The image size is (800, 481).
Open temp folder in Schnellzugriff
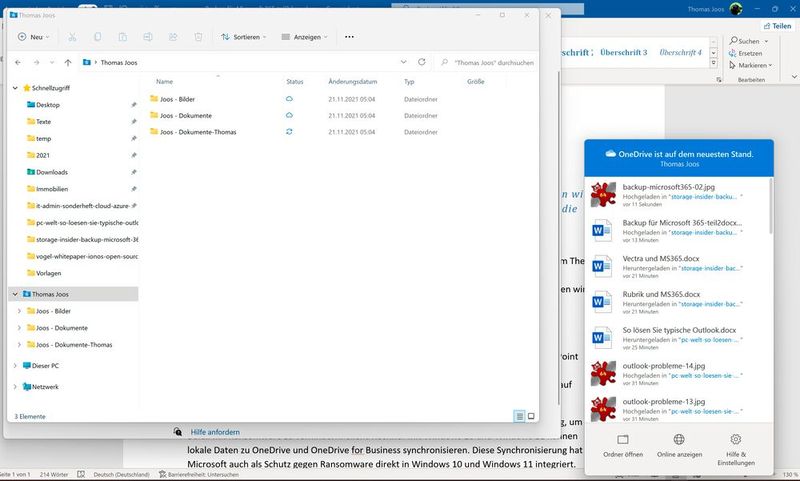pos(43,138)
